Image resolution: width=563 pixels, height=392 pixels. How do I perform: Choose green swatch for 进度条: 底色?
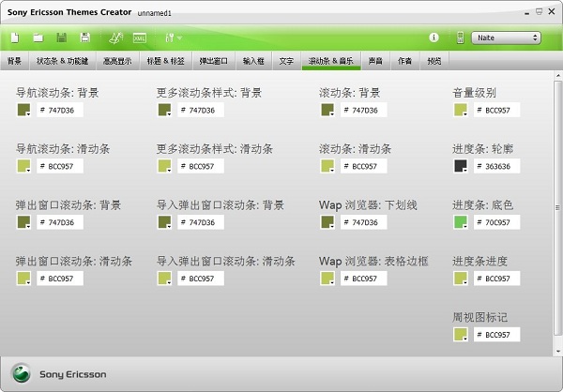point(461,222)
